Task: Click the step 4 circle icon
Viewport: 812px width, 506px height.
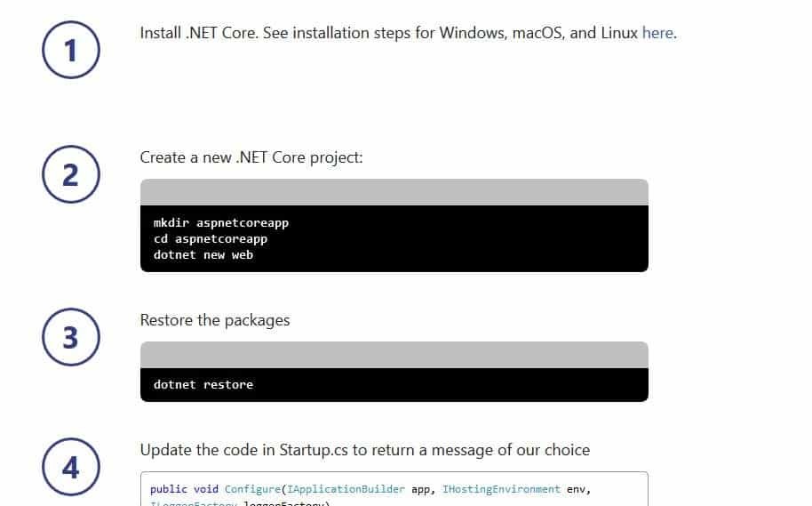Action: point(71,468)
